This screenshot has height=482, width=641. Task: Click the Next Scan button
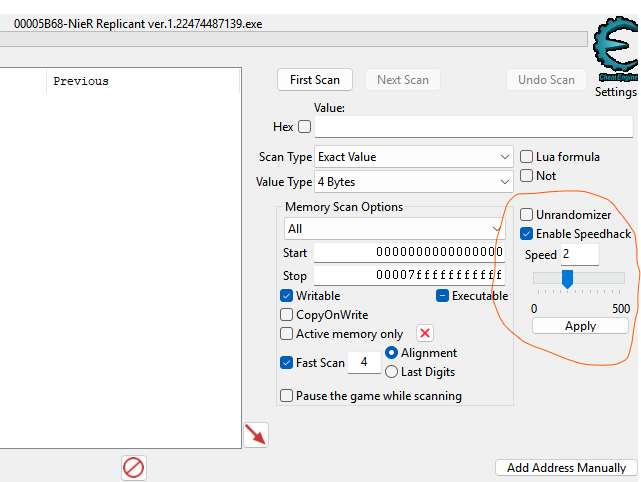(x=403, y=80)
